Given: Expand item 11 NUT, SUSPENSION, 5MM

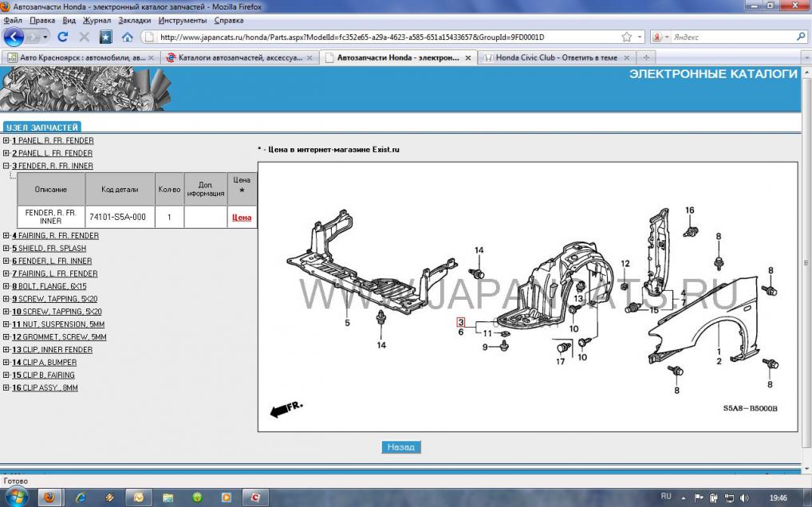Looking at the screenshot, I should pyautogui.click(x=6, y=324).
